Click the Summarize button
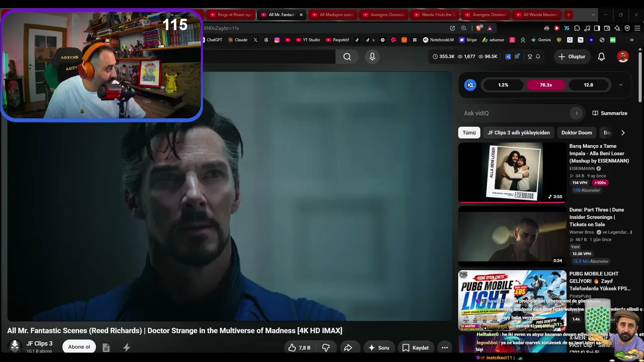Screen dimensions: 644x362 (x=609, y=113)
